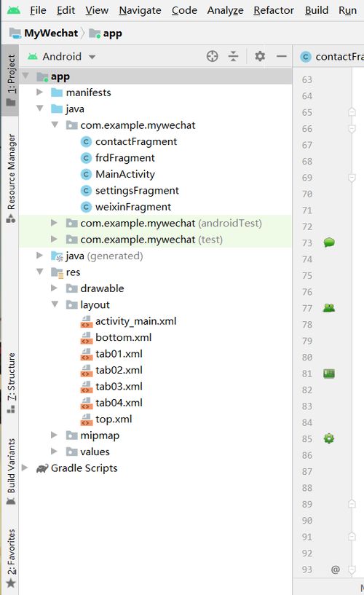Expand the manifests folder
The width and height of the screenshot is (364, 595).
click(x=39, y=92)
